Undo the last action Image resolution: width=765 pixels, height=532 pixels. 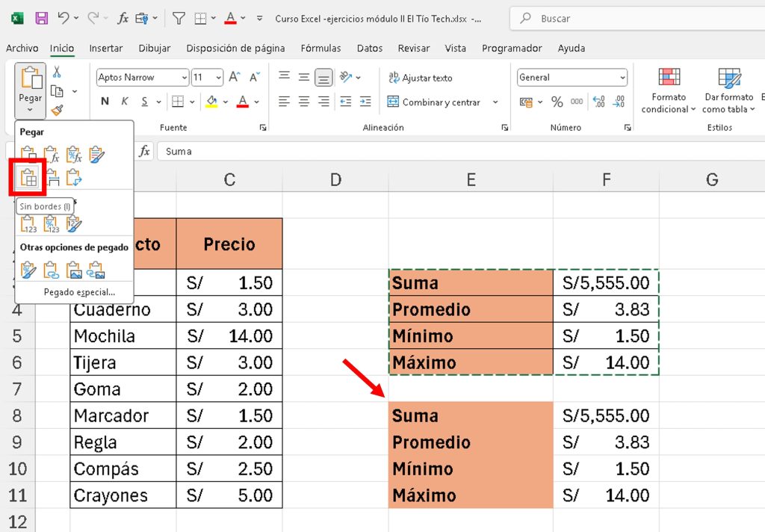pyautogui.click(x=64, y=19)
